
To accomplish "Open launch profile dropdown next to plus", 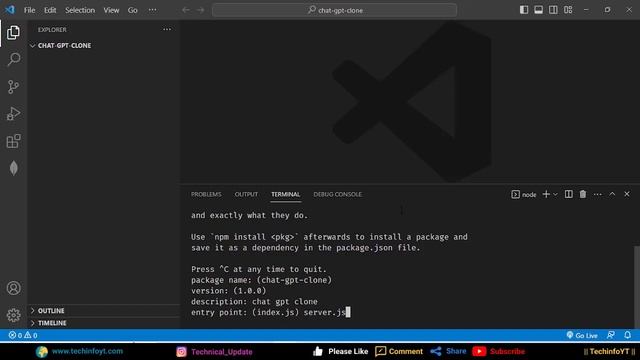I will coord(555,195).
